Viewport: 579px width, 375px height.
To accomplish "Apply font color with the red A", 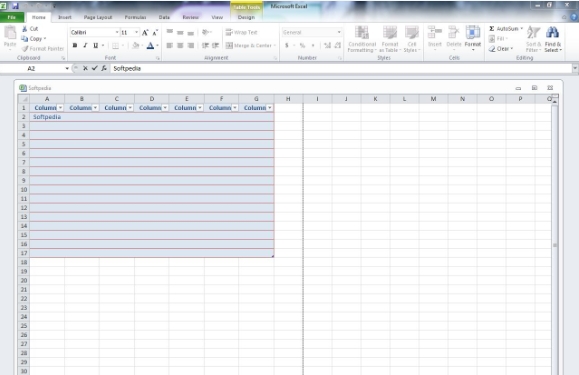I will [150, 45].
